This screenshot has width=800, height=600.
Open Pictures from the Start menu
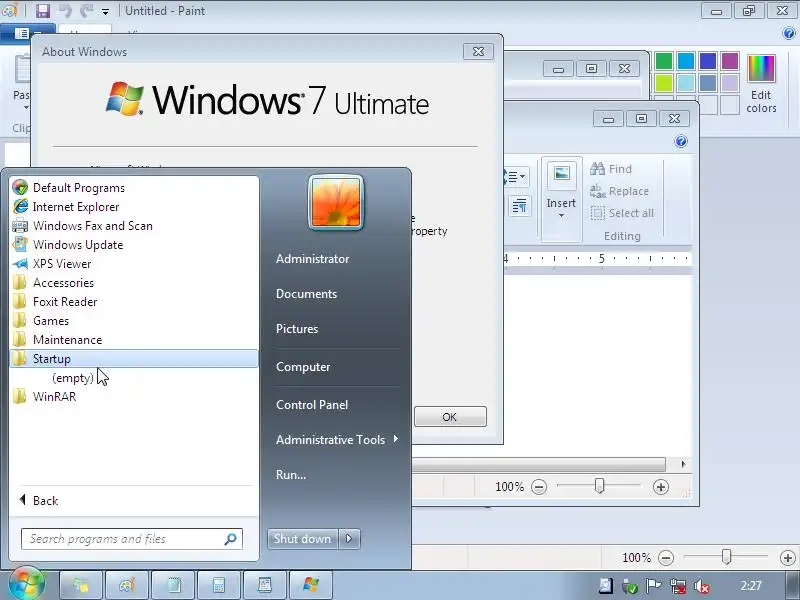pyautogui.click(x=297, y=329)
